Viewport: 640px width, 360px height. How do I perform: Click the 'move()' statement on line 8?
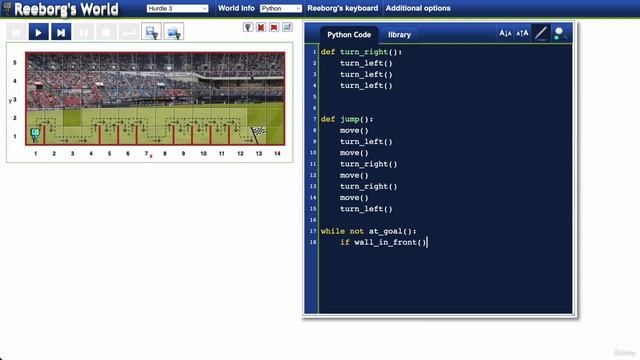coord(354,131)
